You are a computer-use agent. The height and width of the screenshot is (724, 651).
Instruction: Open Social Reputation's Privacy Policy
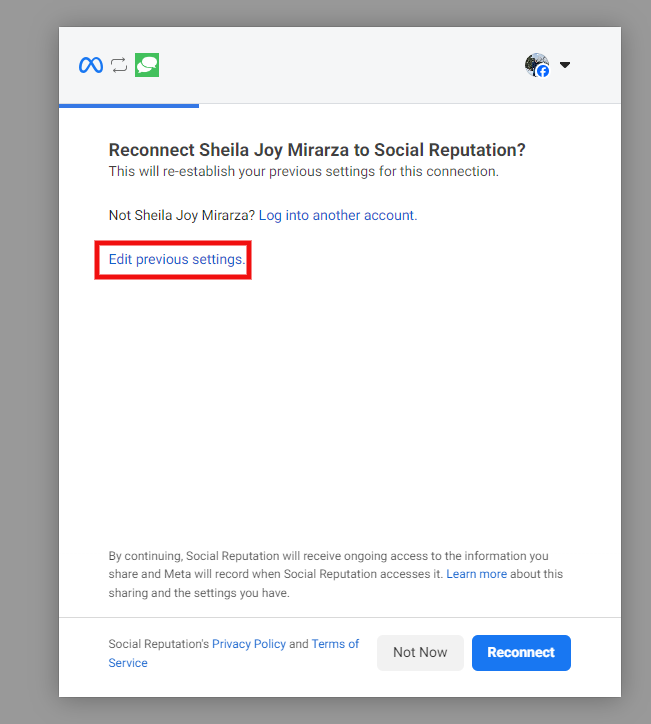[249, 644]
